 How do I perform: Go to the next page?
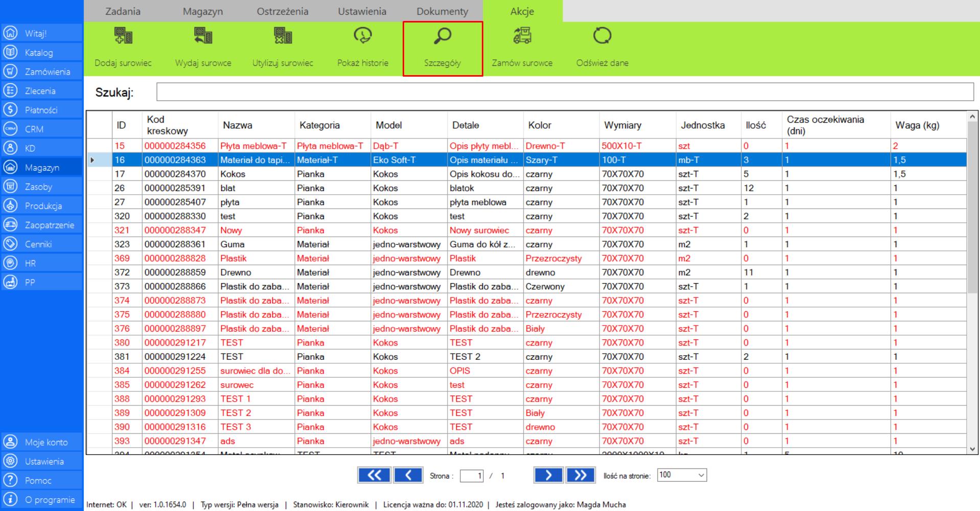click(548, 475)
